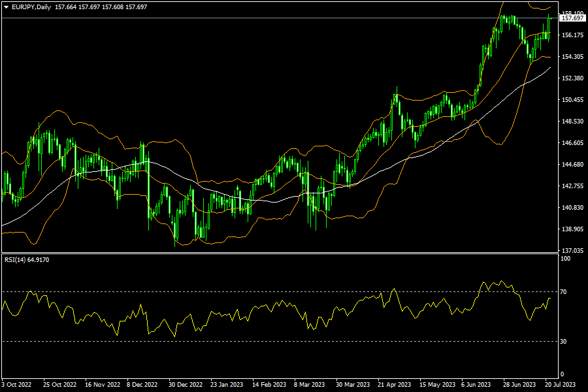
Task: Click the 28 Jun 2023 date label
Action: coord(519,385)
